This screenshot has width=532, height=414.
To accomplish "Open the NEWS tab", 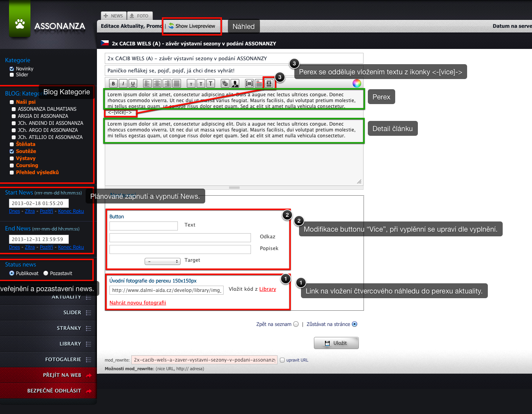I will click(x=113, y=16).
